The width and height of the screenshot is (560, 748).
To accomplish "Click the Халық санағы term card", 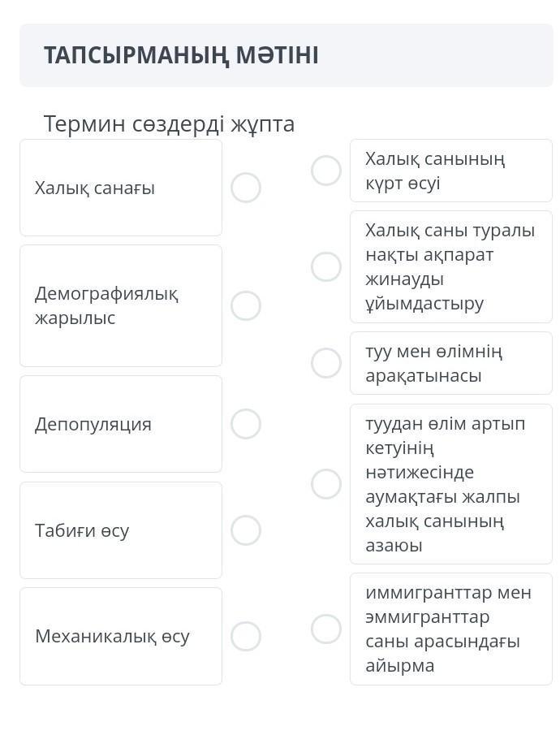I will (x=121, y=188).
